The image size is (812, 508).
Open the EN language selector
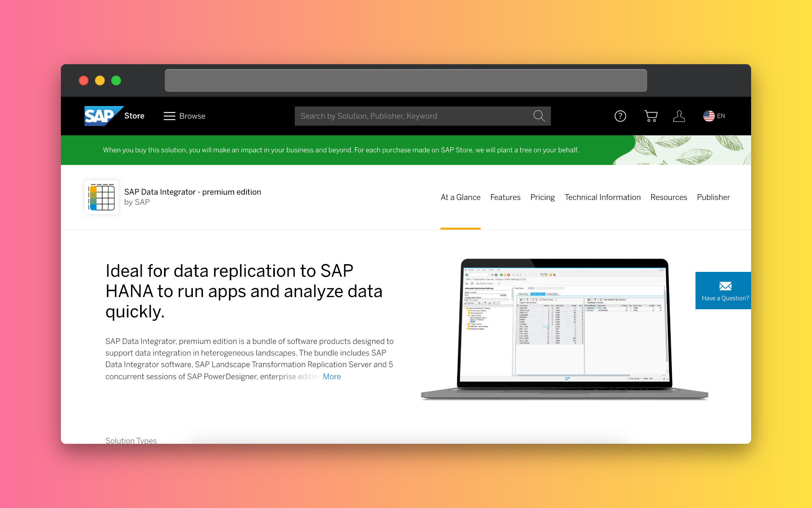pyautogui.click(x=714, y=116)
